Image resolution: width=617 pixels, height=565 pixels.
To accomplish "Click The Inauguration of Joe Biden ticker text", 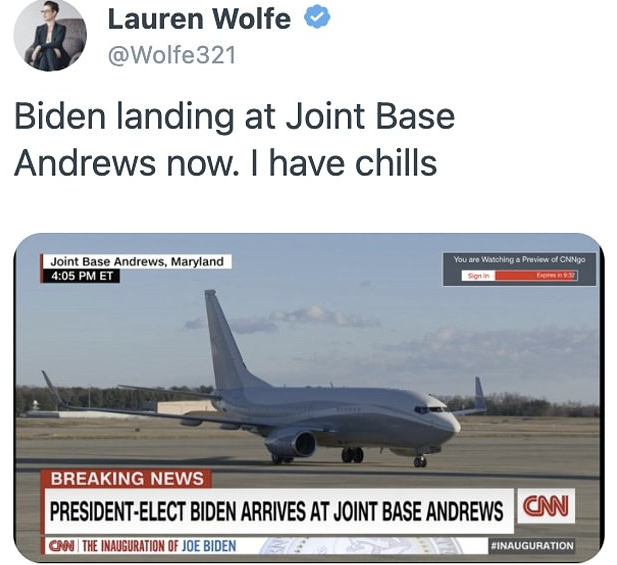I will click(160, 546).
